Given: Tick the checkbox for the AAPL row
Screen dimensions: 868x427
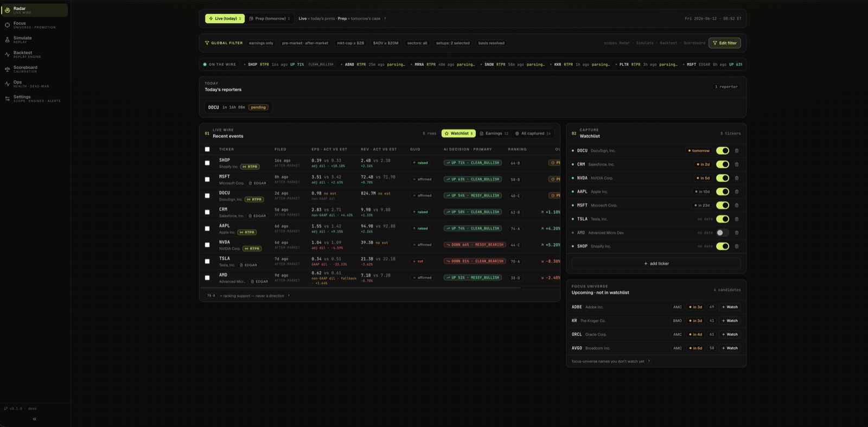Looking at the screenshot, I should tap(207, 228).
